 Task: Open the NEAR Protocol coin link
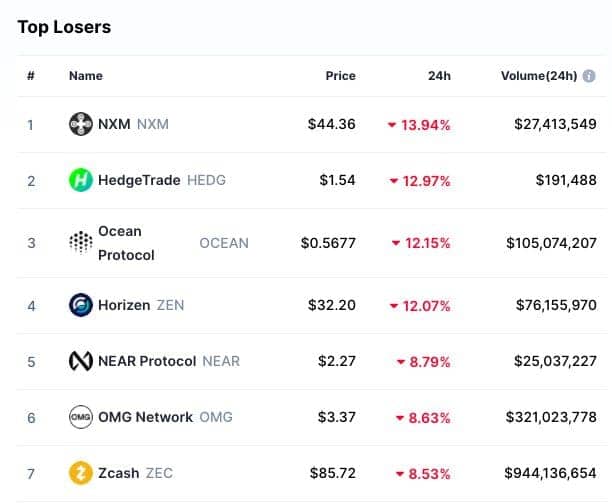click(x=169, y=361)
